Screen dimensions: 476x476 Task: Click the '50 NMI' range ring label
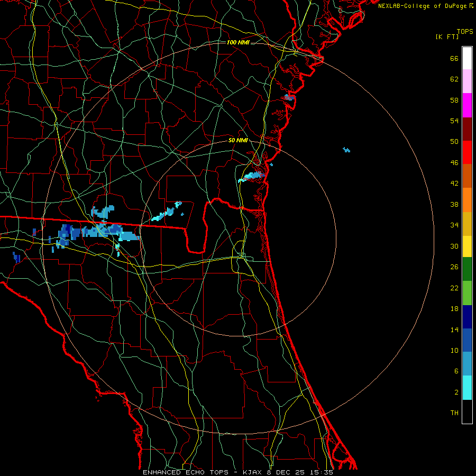(238, 140)
